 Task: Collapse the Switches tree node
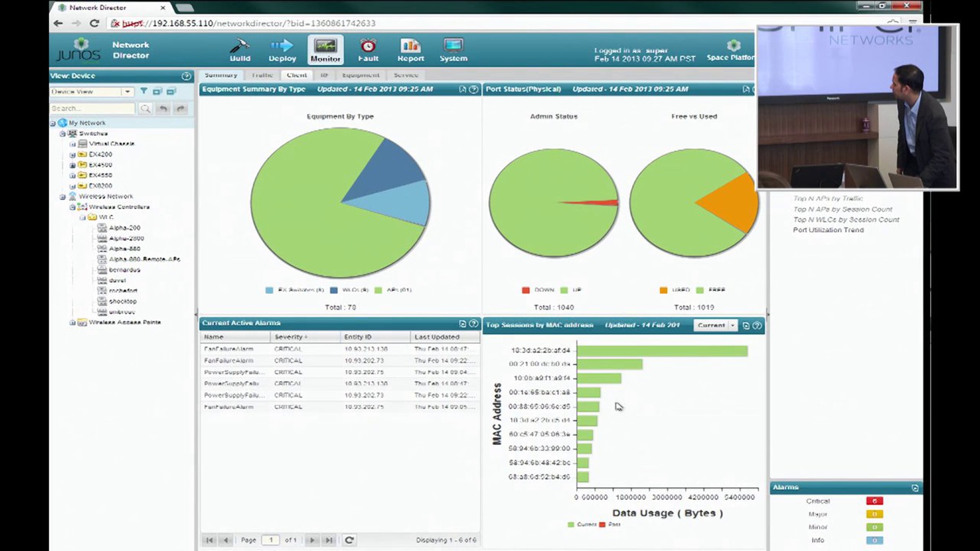click(62, 134)
